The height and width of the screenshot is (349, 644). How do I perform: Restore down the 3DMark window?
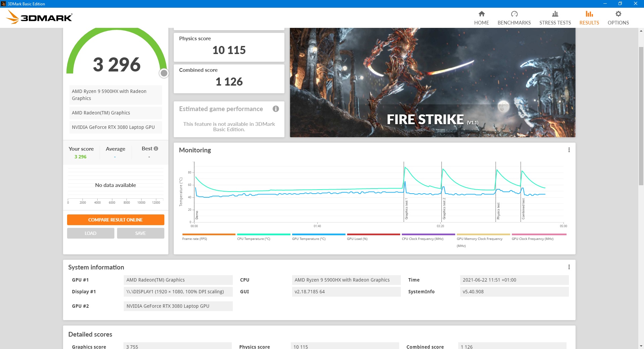tap(620, 4)
